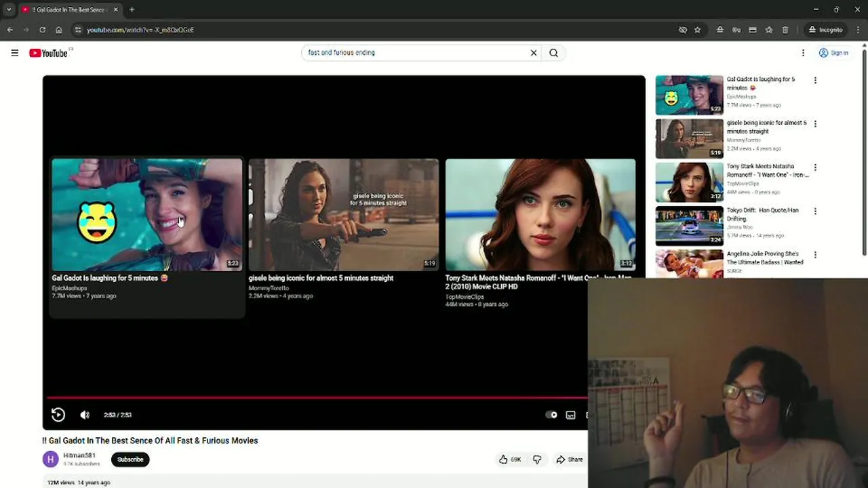
Task: Open sidebar thumbnail 'Tony Stark Meets Natasha'
Action: pyautogui.click(x=689, y=182)
